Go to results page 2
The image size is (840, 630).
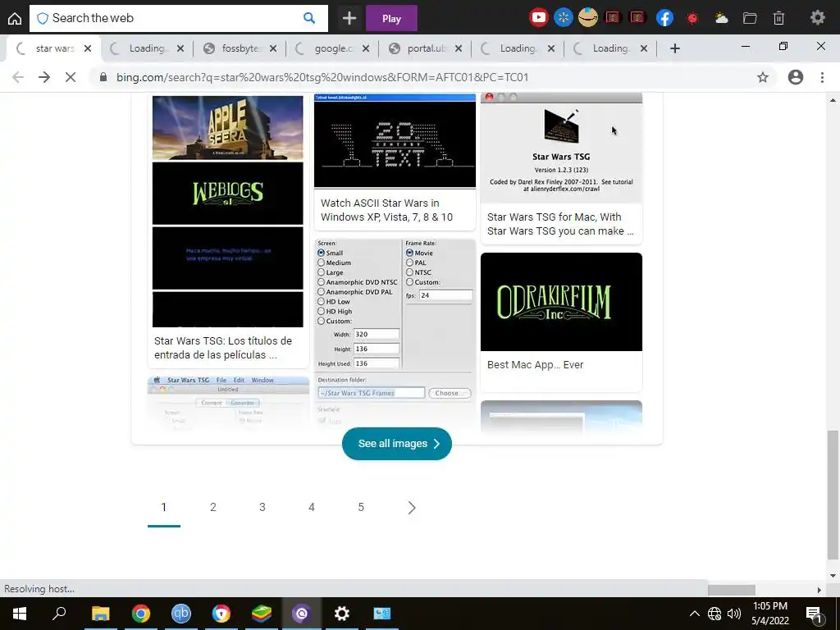pos(213,507)
